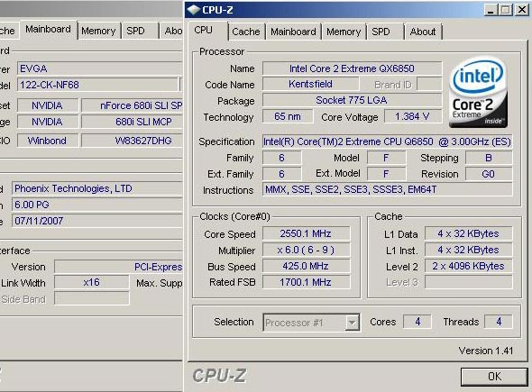Viewport: 532px width, 392px height.
Task: Click the Socket 775 LGA package value
Action: (x=352, y=100)
